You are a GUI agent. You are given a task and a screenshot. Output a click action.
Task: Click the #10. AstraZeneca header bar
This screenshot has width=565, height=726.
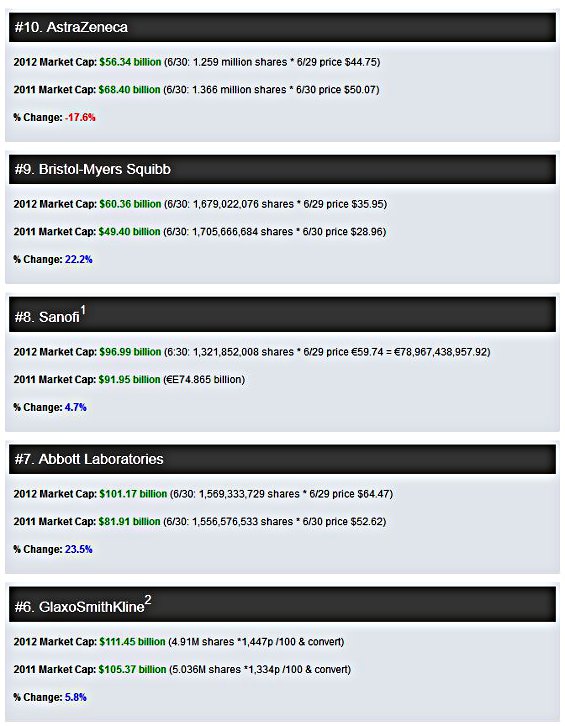click(x=282, y=27)
